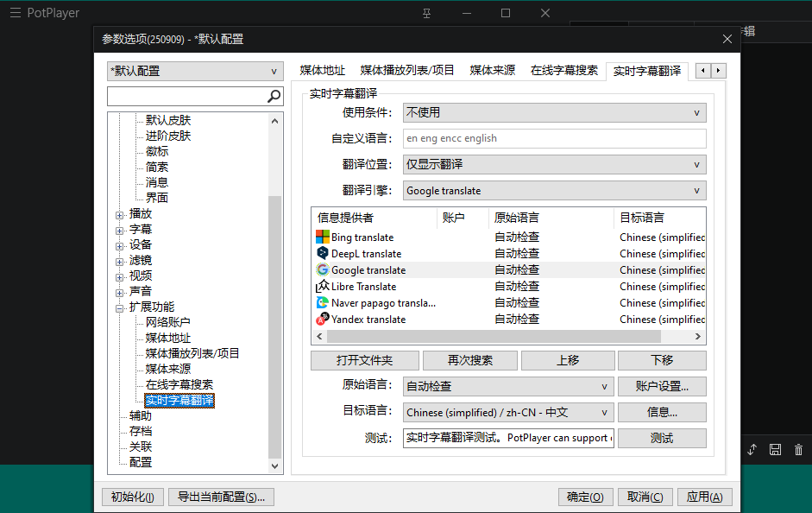Screen dimensions: 812x513
Task: Click the 信息提供者 column header
Action: tap(375, 218)
